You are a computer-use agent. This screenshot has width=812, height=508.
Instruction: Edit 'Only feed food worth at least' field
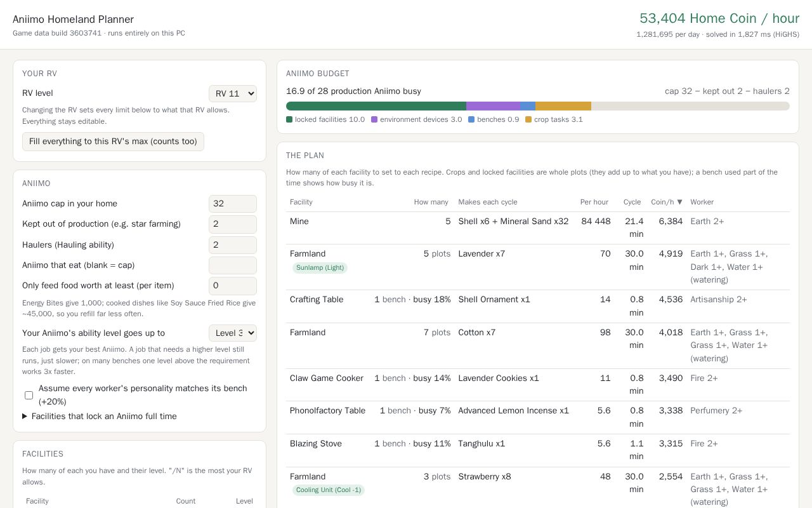pyautogui.click(x=233, y=286)
